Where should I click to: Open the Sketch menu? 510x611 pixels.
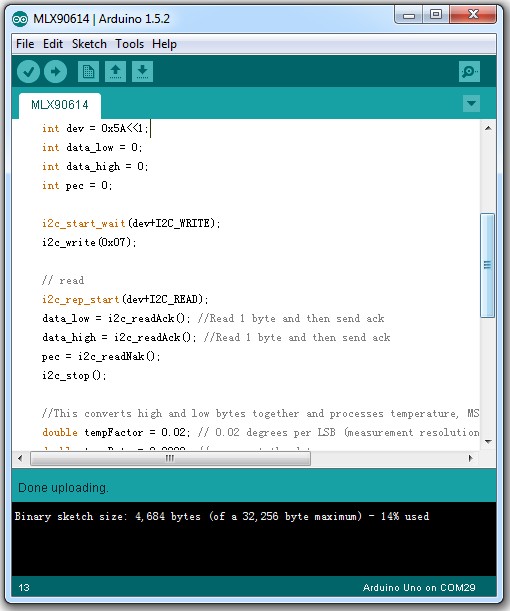tap(89, 44)
